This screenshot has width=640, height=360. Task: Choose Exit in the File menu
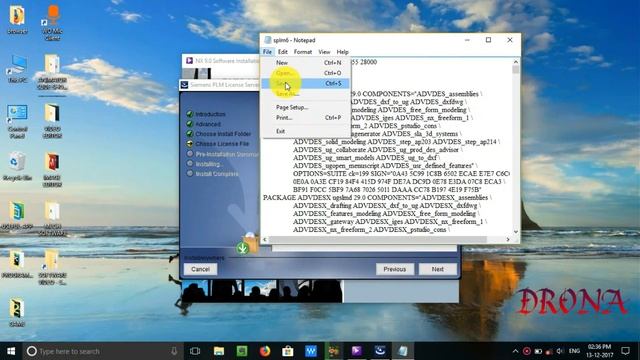point(306,131)
